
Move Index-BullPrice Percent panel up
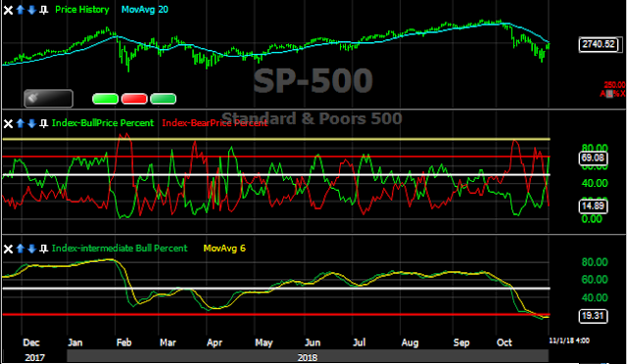[21, 123]
